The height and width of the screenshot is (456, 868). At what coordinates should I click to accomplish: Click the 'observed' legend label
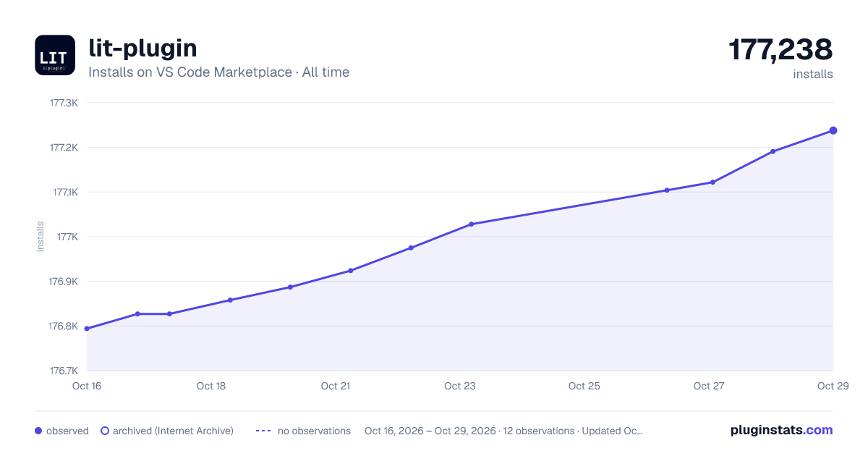(x=67, y=431)
